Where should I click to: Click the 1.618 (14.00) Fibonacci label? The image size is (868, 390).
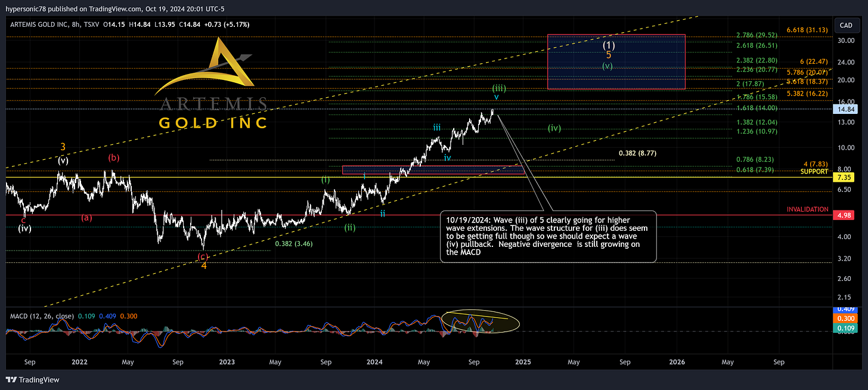pos(756,108)
